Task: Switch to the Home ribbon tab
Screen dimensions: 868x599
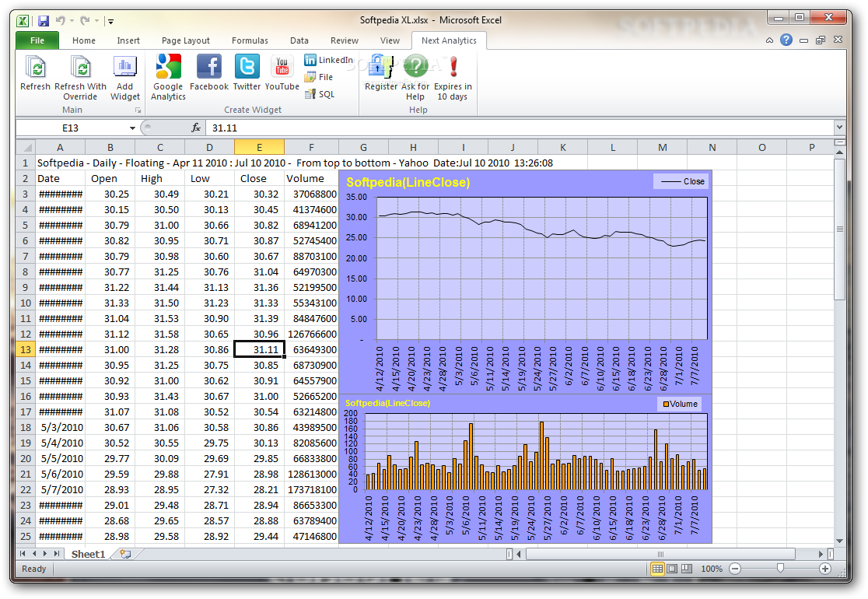Action: pyautogui.click(x=83, y=40)
